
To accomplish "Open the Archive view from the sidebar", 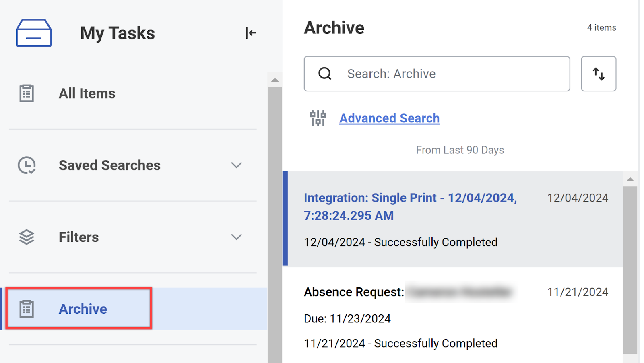I will (83, 309).
